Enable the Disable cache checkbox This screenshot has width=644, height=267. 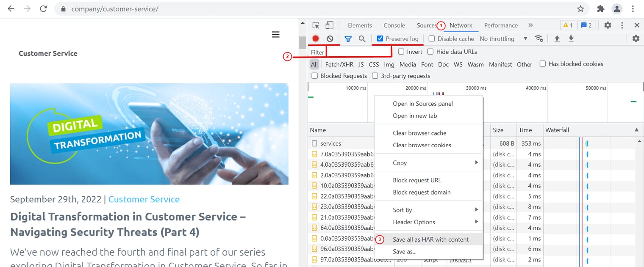point(432,39)
